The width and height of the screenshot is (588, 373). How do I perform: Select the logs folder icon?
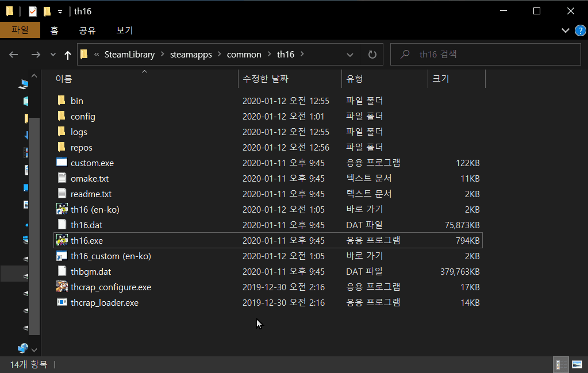coord(62,132)
